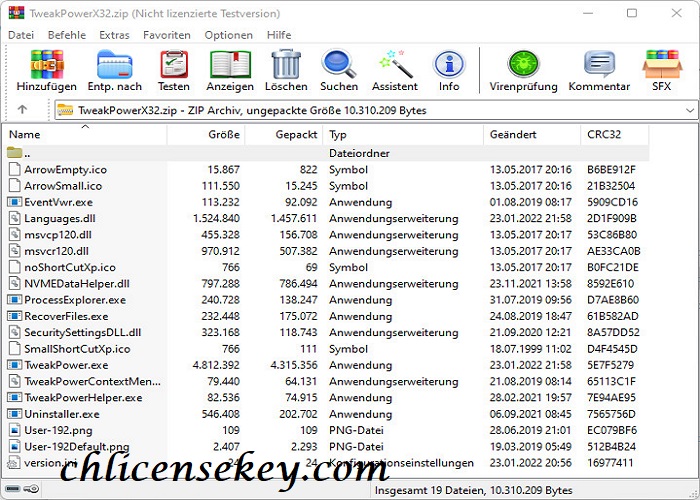Click the TweakPower.exe file icon
The width and height of the screenshot is (700, 500).
point(14,365)
